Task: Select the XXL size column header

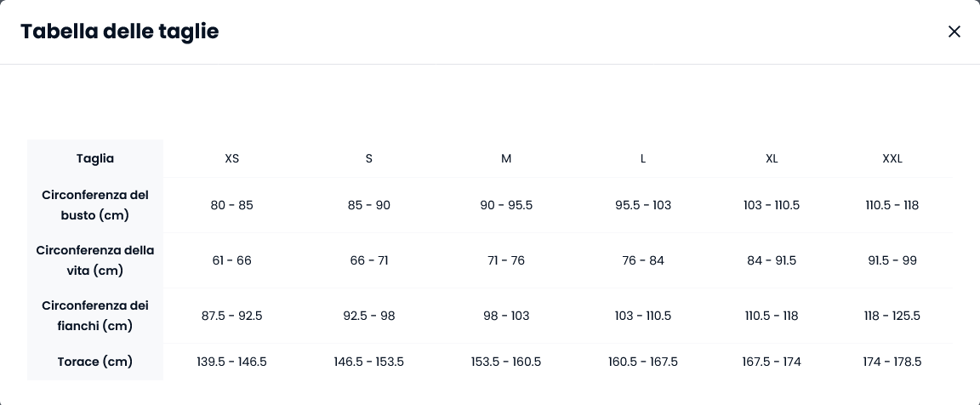Action: [892, 159]
